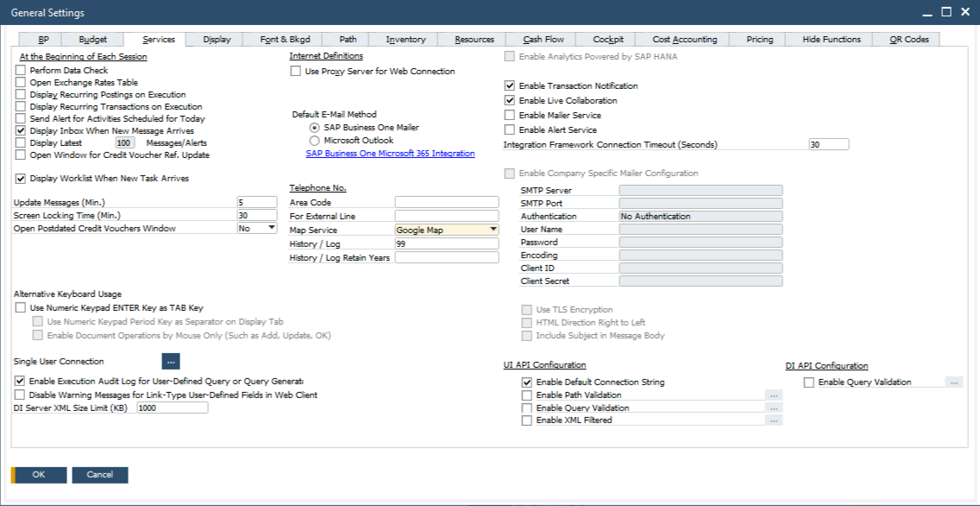Viewport: 980px width, 506px height.
Task: Open the Budget tab
Action: [x=92, y=40]
